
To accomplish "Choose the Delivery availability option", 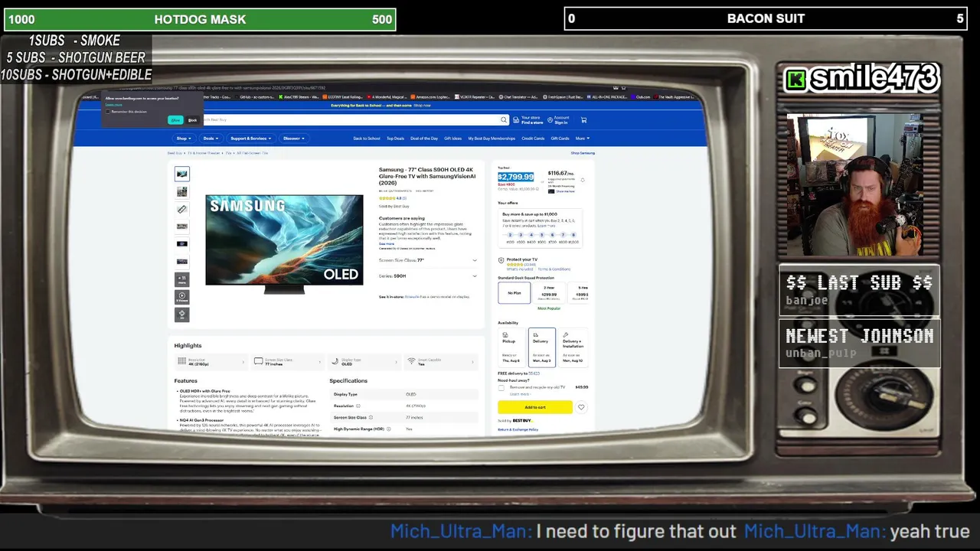I will point(541,347).
